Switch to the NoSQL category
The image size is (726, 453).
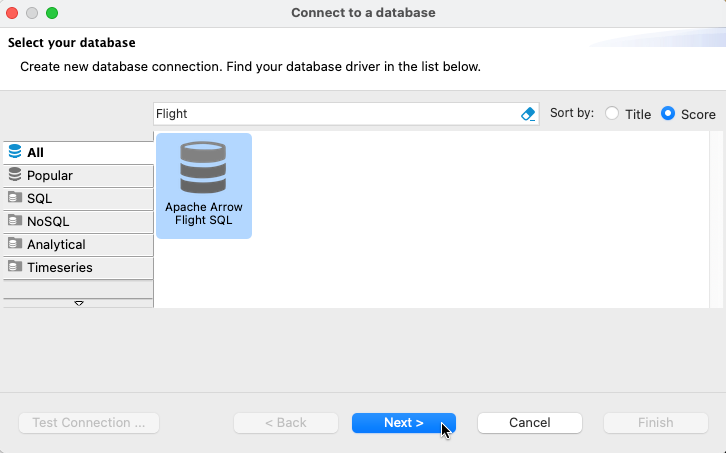click(78, 221)
